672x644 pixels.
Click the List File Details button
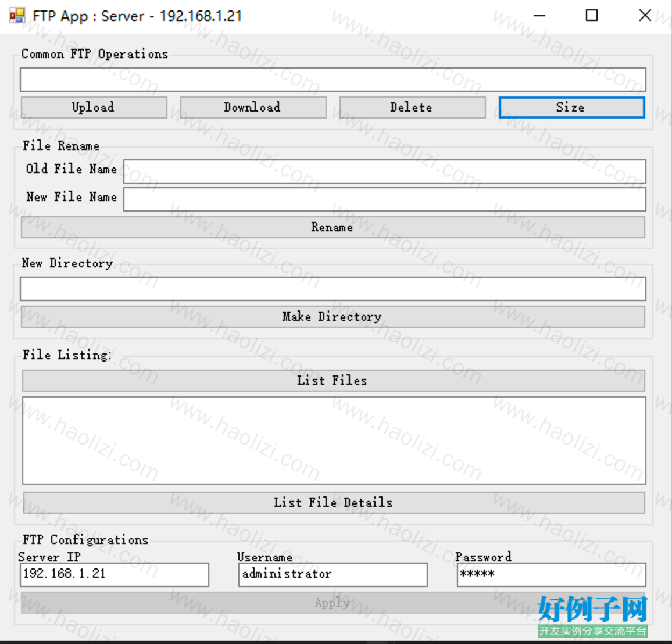[334, 503]
